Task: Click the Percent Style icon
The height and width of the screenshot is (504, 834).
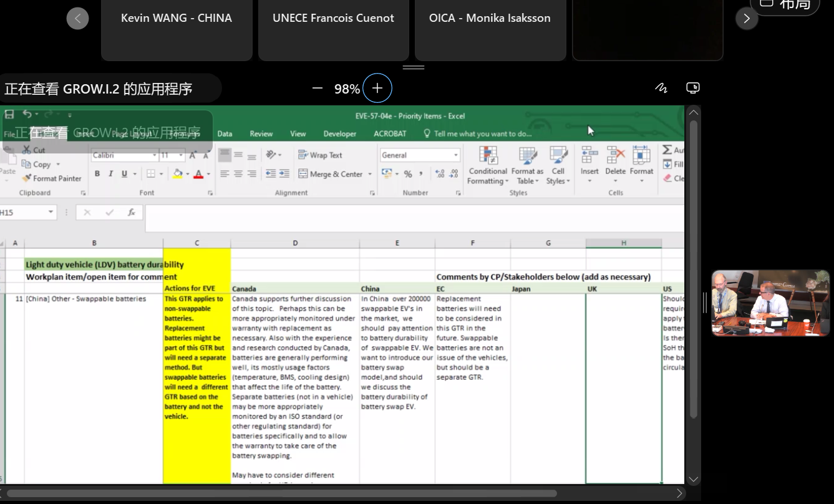Action: [x=408, y=174]
